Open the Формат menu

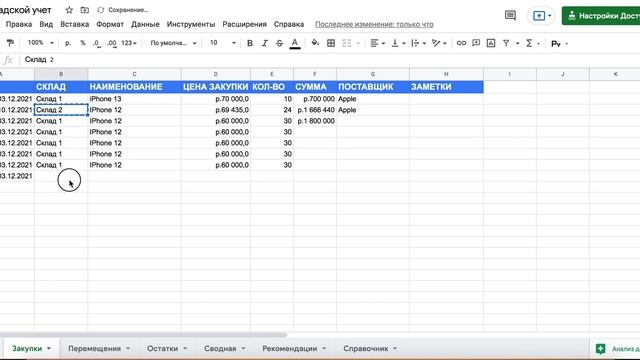tap(110, 24)
